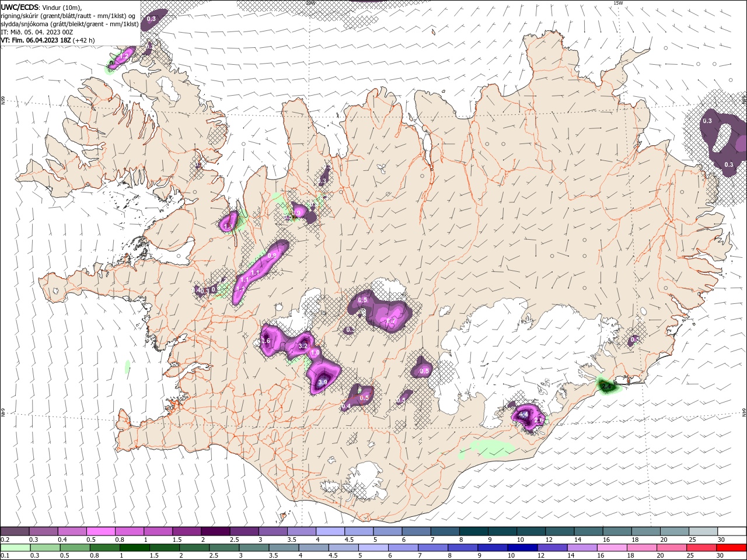747x560 pixels.
Task: Click the 3.9 snowfall value on the map
Action: coord(323,383)
